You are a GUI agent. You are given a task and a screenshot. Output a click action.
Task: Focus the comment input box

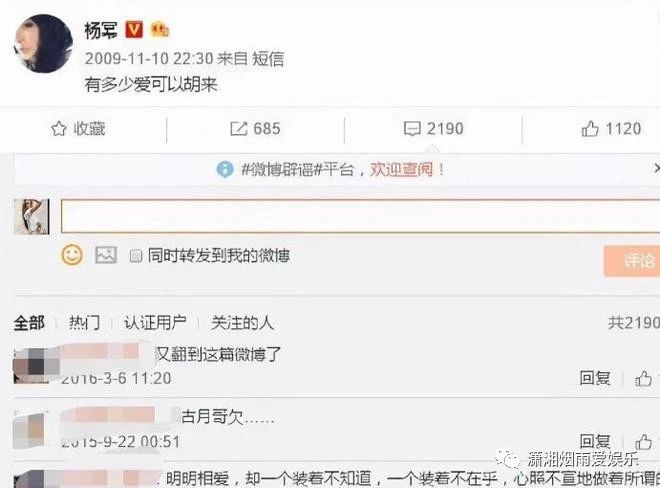(x=360, y=216)
